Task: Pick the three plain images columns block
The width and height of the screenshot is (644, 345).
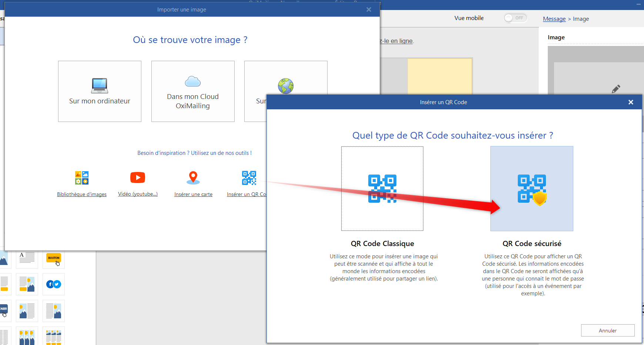Action: pyautogui.click(x=27, y=336)
